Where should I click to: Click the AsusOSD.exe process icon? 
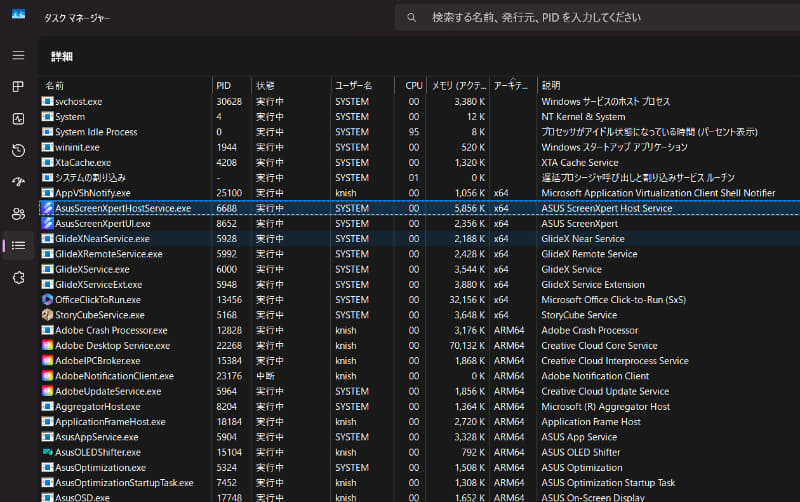point(47,497)
